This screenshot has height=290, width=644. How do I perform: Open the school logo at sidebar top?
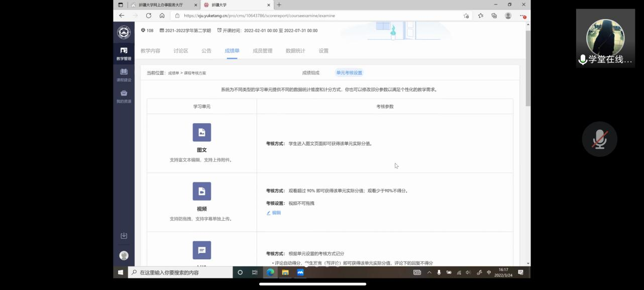tap(123, 32)
